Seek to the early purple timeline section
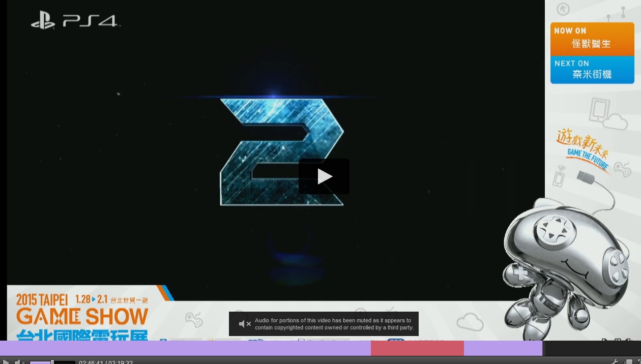Viewport: 641px width, 364px height. 185,348
